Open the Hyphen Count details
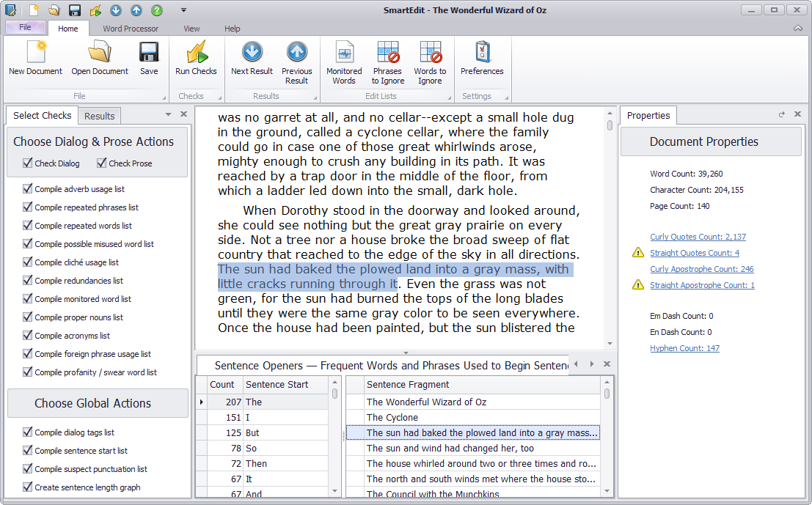This screenshot has height=505, width=812. pos(684,348)
